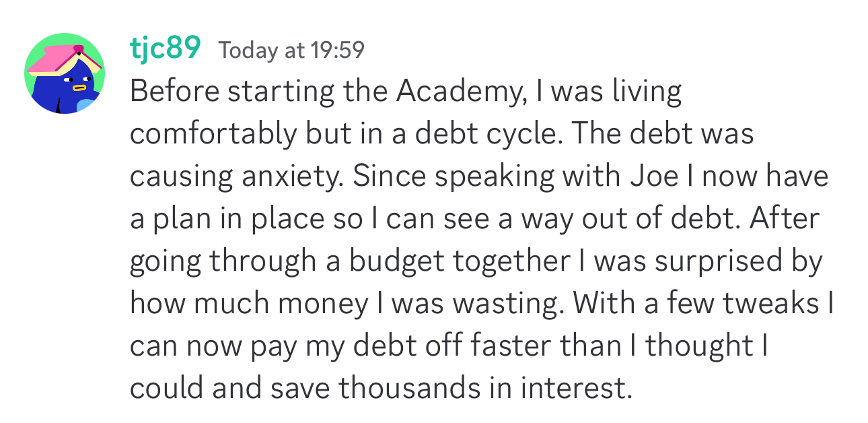Click the 'Today at 19:59' timestamp
Screen dimensions: 868x423
[x=291, y=51]
